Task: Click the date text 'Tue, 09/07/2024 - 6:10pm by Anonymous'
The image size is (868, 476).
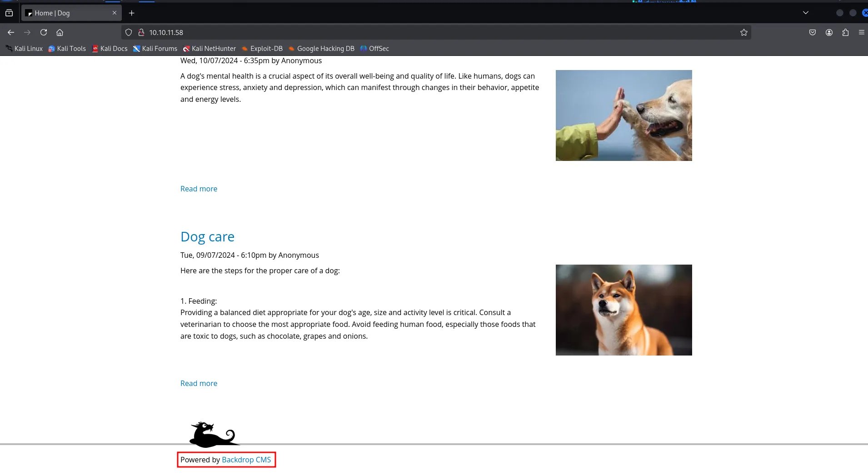Action: click(249, 255)
